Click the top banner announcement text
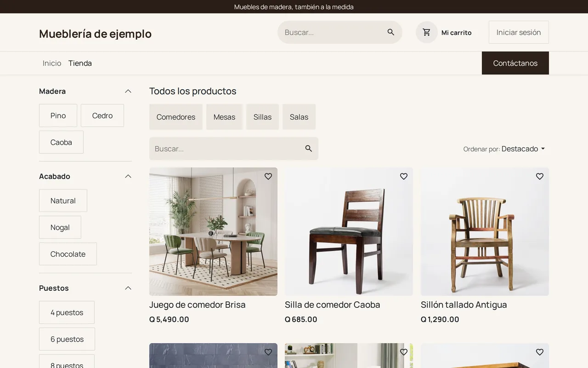Image resolution: width=588 pixels, height=368 pixels. pyautogui.click(x=294, y=7)
